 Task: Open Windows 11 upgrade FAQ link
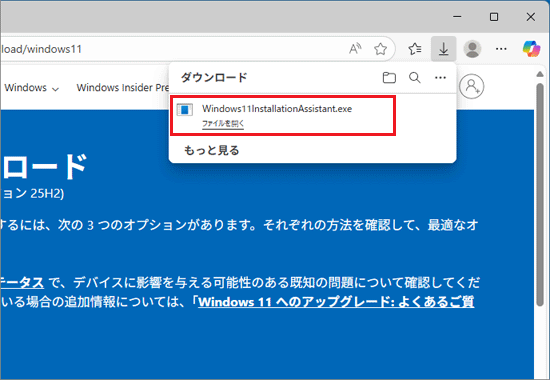click(x=336, y=302)
